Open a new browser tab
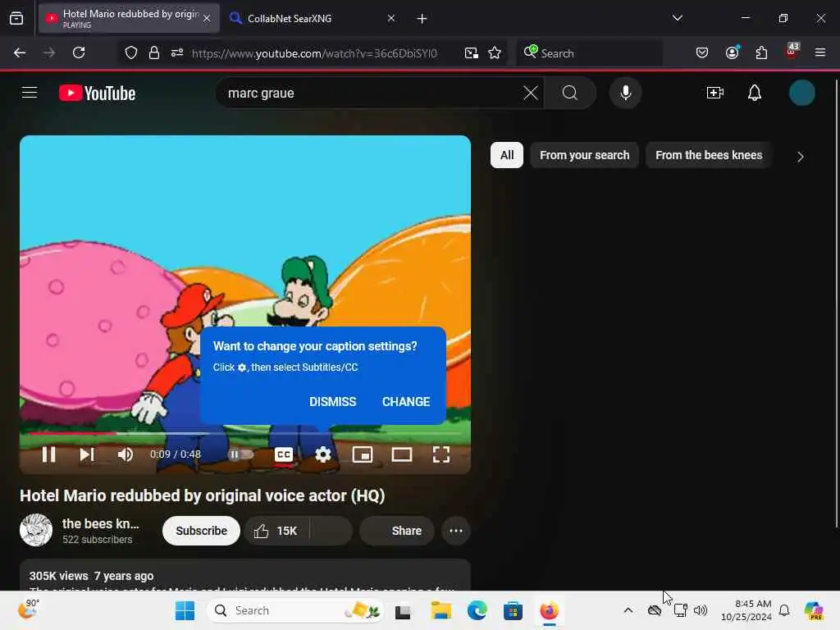840x630 pixels. (x=422, y=19)
